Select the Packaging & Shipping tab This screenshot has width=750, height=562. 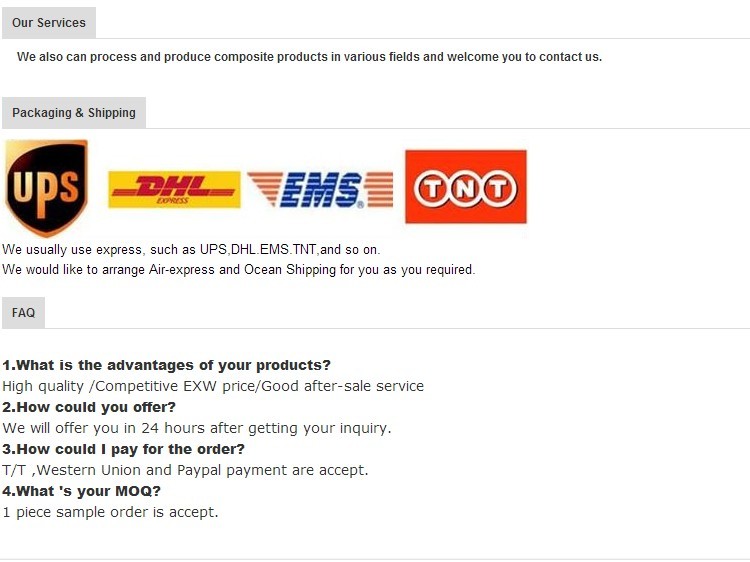click(x=74, y=113)
